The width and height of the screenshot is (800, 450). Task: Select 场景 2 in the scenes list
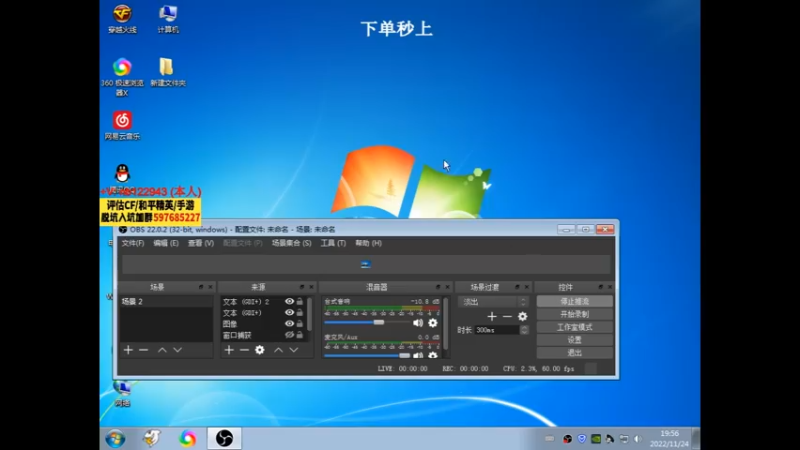point(166,302)
